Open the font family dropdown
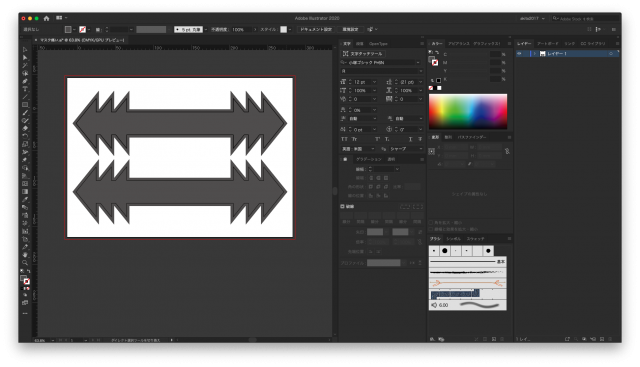640x367 pixels. (418, 62)
